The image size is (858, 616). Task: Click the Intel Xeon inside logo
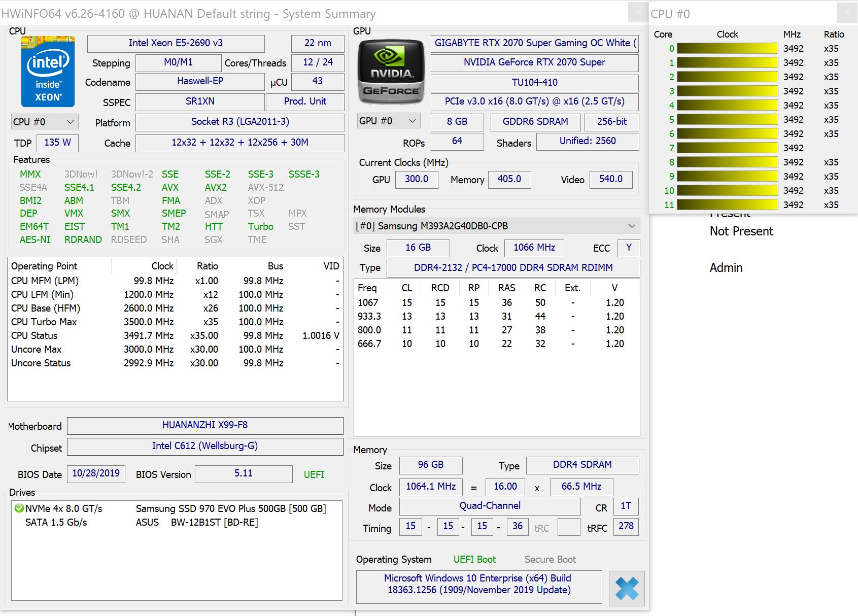point(48,71)
